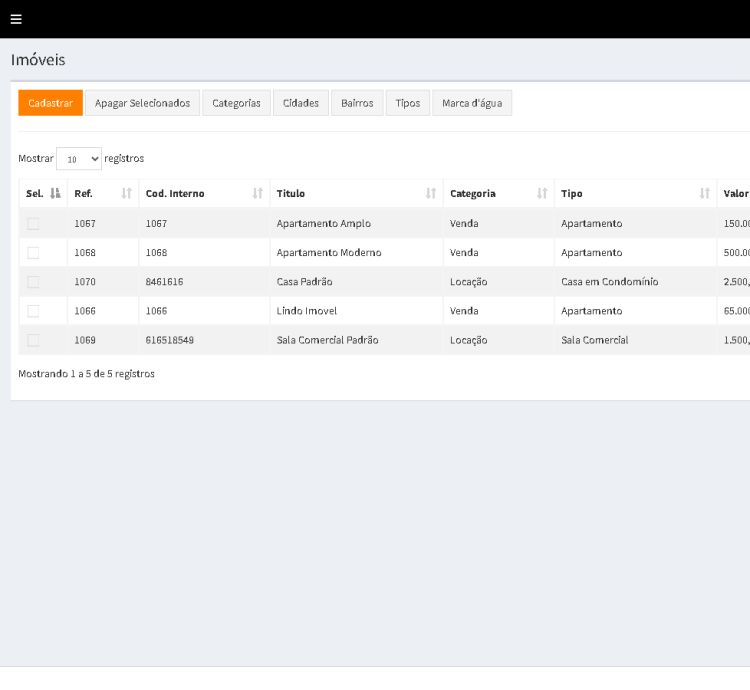This screenshot has width=750, height=690.
Task: Open Marca d'água settings
Action: tap(472, 103)
